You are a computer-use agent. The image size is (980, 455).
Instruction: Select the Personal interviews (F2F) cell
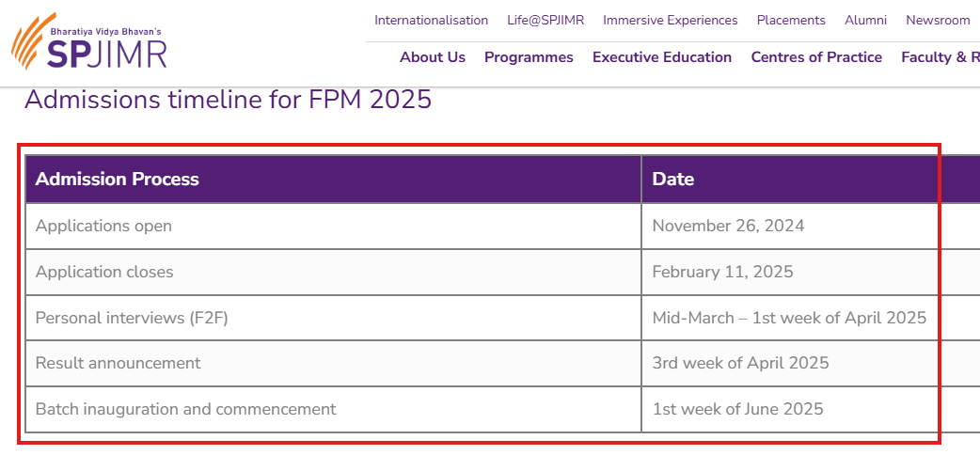click(x=333, y=318)
